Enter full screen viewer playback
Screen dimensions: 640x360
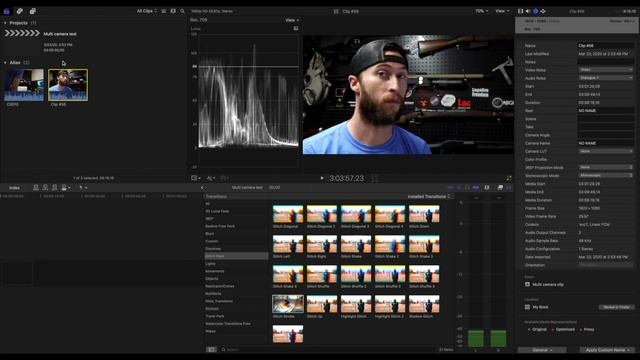click(x=509, y=178)
